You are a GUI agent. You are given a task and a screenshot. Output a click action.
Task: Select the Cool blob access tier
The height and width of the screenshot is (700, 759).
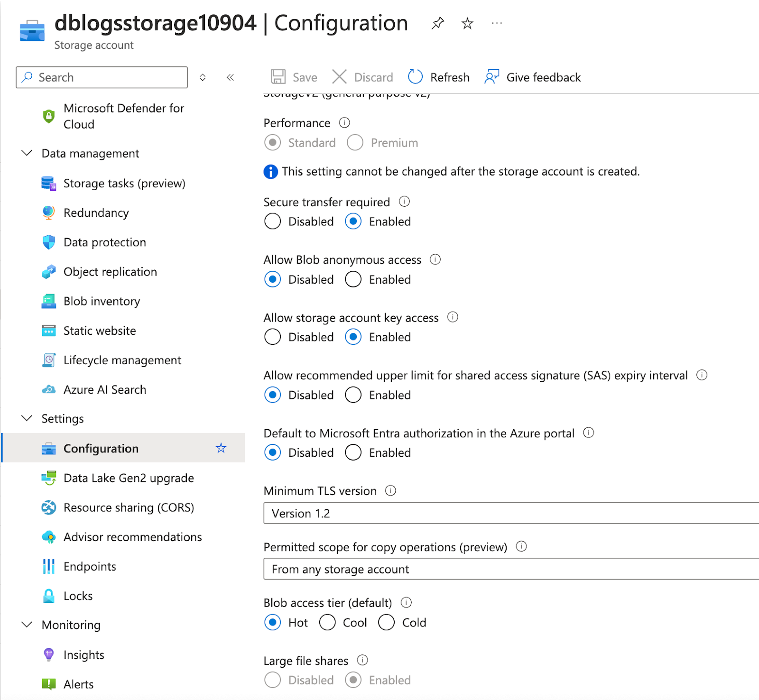point(328,622)
